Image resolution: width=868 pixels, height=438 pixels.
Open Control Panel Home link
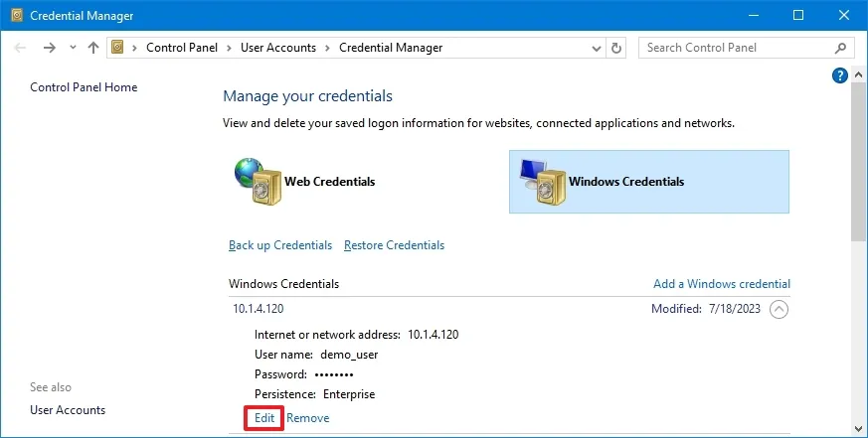pos(84,87)
